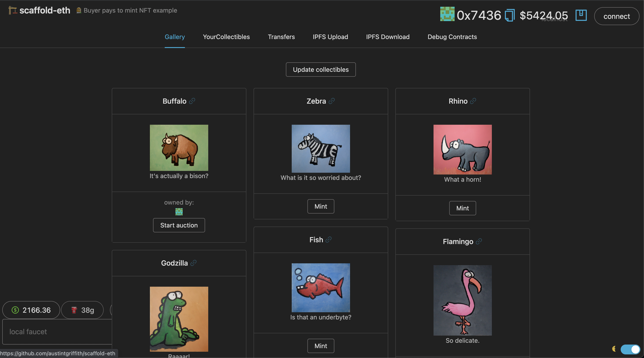Screen dimensions: 644x358
Task: Click the link icon beside Godzilla
Action: pos(193,263)
